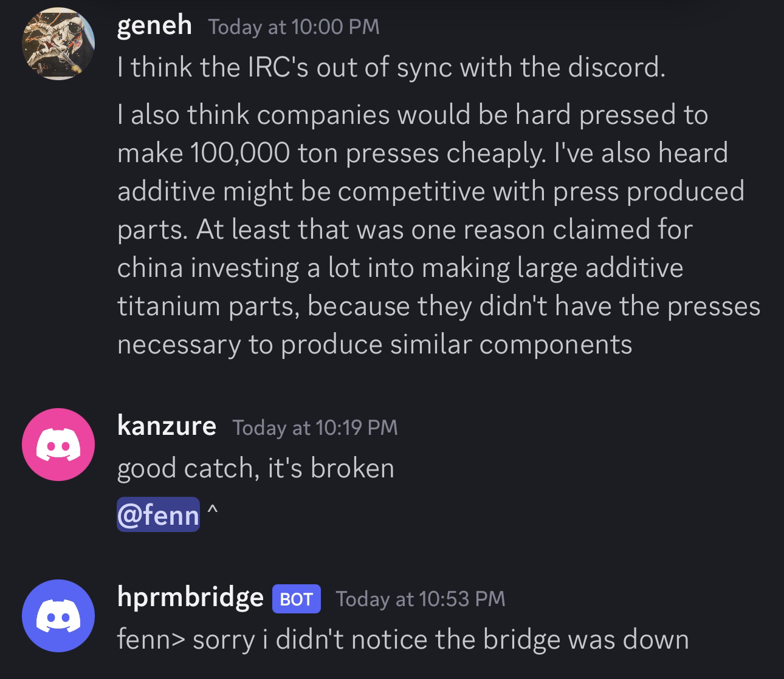Click the @fenn mention
The image size is (784, 679).
[x=158, y=514]
